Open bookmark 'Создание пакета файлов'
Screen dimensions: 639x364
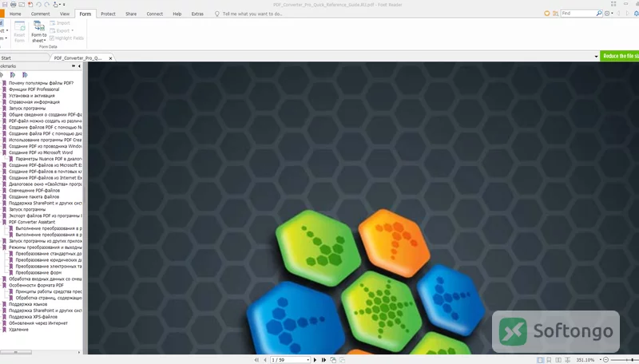click(x=34, y=196)
